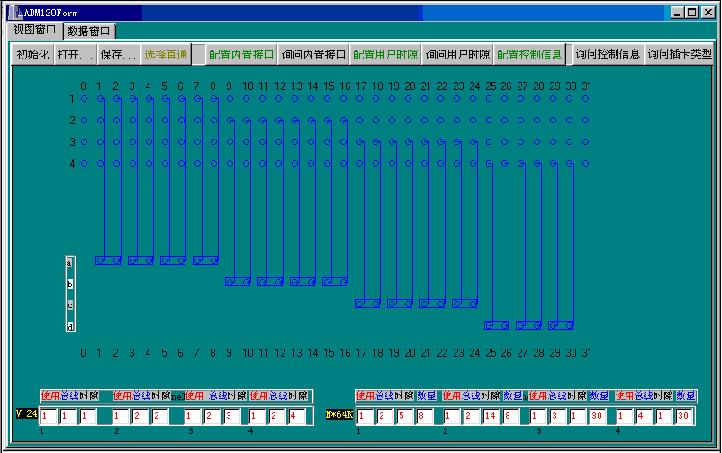
Task: Select the circle node at row 1, column 0
Action: pyautogui.click(x=84, y=99)
